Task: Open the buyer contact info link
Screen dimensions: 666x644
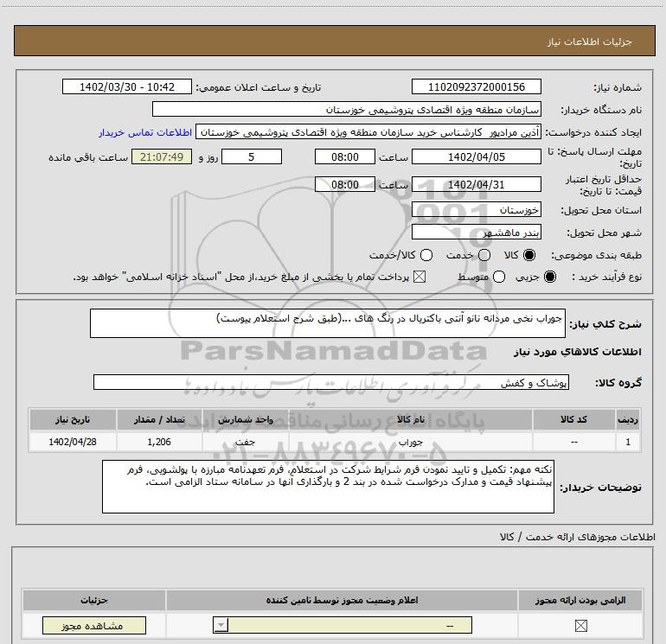Action: click(145, 132)
